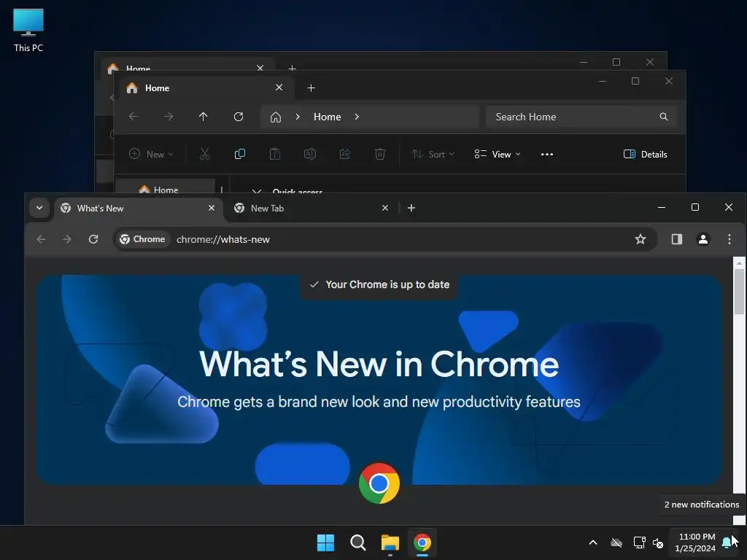This screenshot has width=747, height=560.
Task: Open Chrome tab search dropdown arrow
Action: (39, 208)
